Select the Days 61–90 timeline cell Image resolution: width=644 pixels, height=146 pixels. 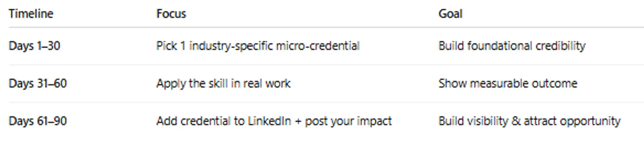(x=38, y=121)
